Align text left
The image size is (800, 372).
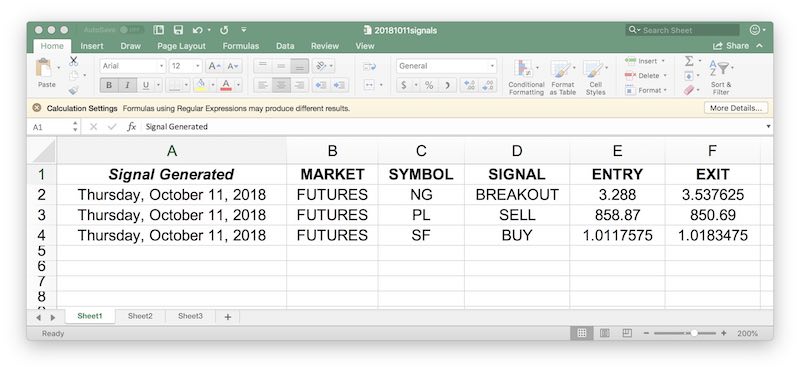click(262, 85)
